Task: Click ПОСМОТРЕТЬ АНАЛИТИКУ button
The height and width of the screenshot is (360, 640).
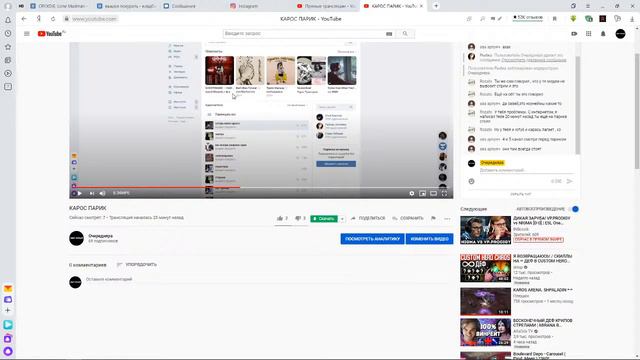Action: point(372,239)
